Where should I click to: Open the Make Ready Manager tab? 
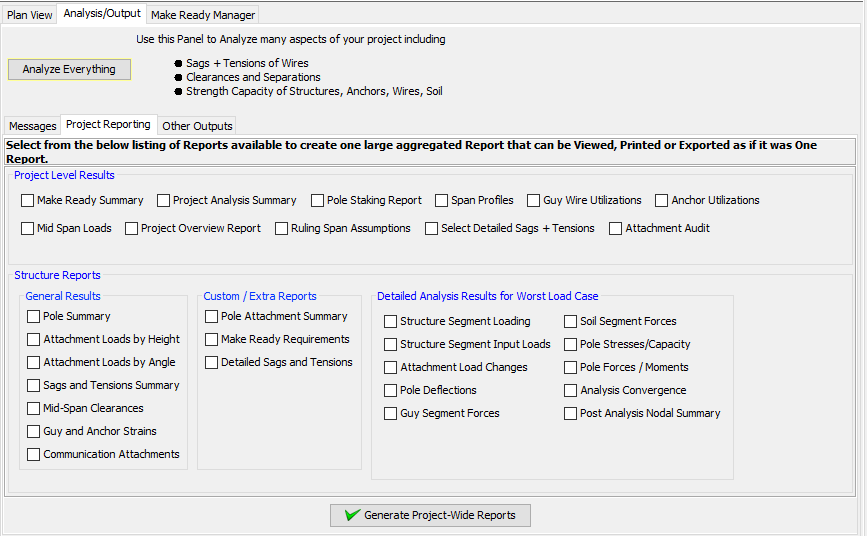click(x=203, y=15)
